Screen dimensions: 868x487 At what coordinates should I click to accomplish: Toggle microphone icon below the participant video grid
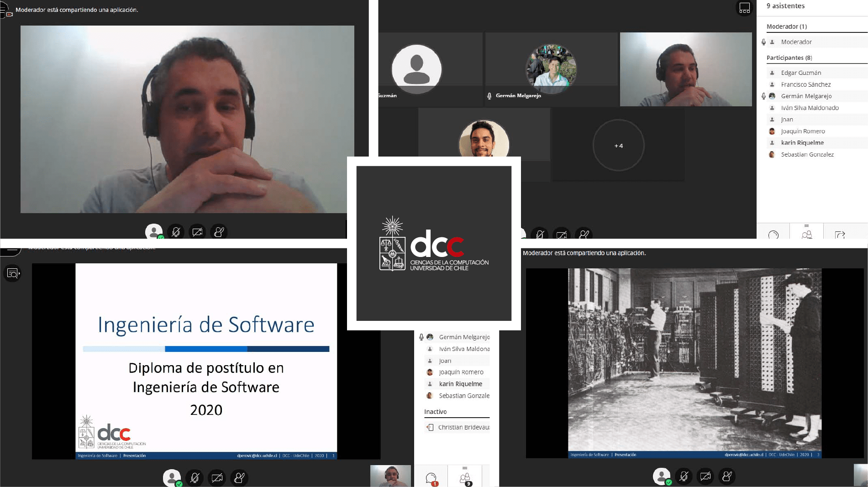(x=540, y=235)
